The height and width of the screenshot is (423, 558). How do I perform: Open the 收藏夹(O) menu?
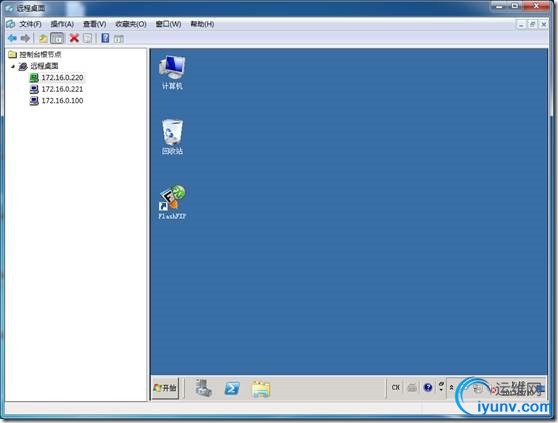point(131,24)
